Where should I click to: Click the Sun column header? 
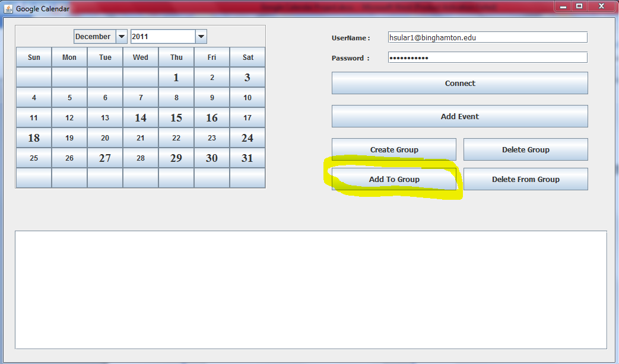[34, 58]
